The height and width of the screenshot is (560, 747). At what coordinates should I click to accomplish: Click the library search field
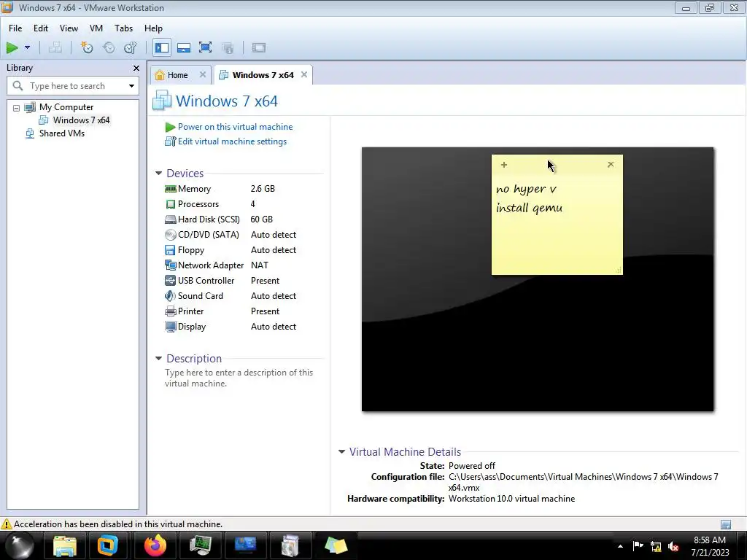73,86
